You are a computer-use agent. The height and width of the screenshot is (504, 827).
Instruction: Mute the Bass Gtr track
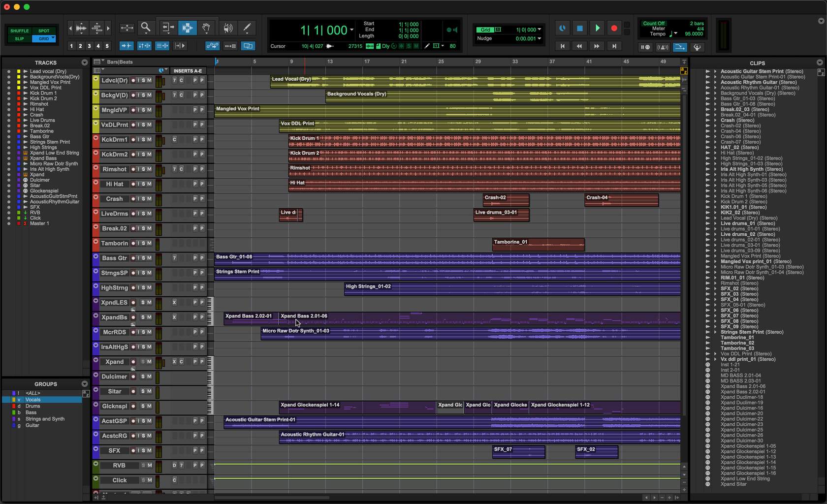tap(149, 258)
